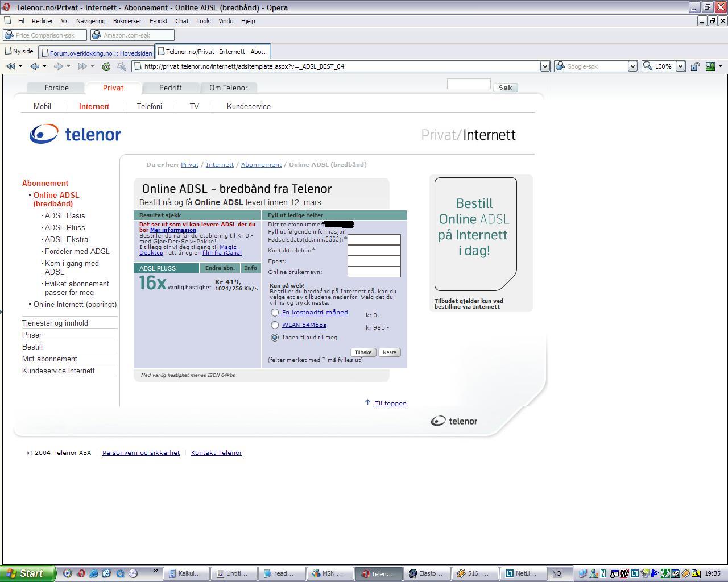The image size is (728, 582).
Task: Open the 100% zoom level dropdown
Action: click(680, 66)
